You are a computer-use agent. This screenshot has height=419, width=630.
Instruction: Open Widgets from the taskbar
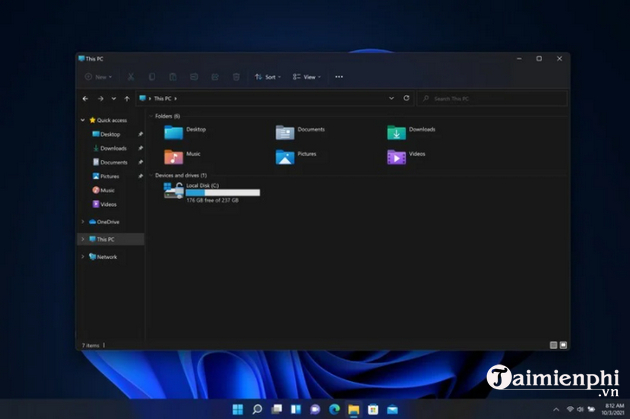coord(296,409)
